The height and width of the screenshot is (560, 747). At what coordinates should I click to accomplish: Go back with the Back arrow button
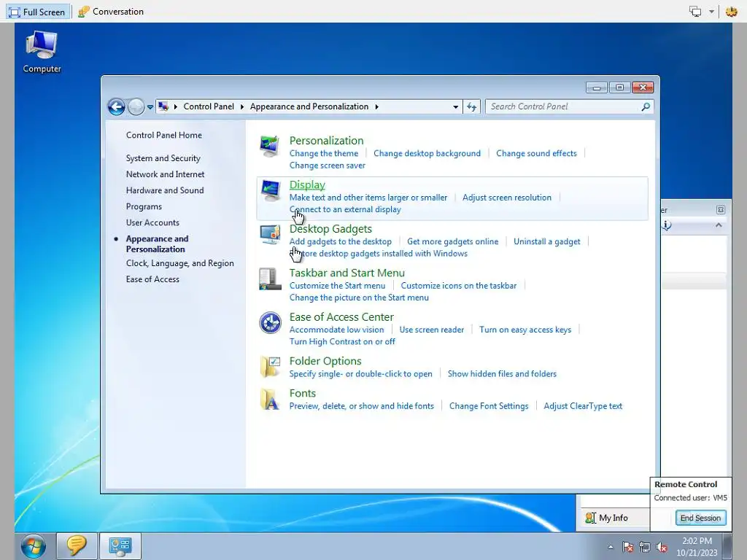[x=116, y=106]
